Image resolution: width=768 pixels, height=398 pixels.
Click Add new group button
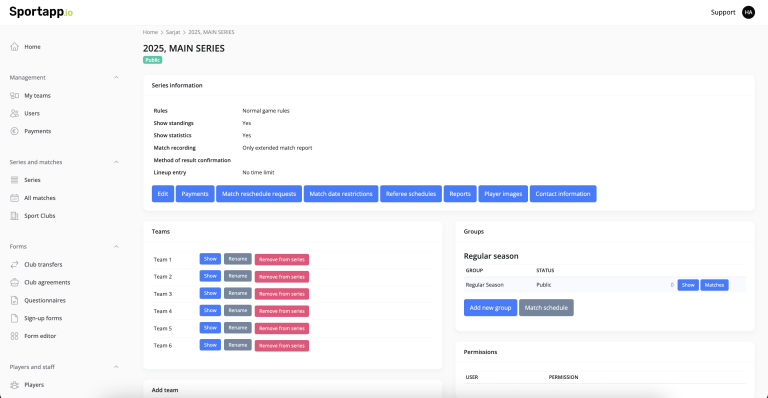(490, 307)
